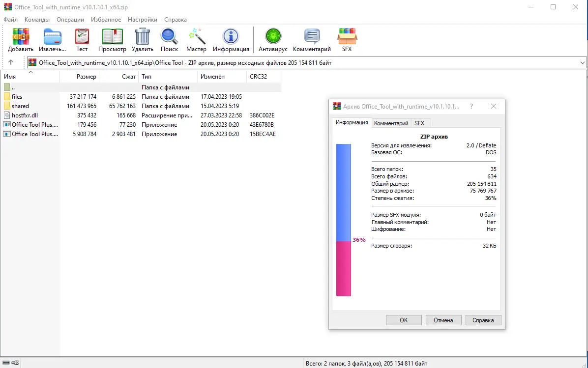Confirm with the OK button
Image resolution: width=588 pixels, height=368 pixels.
(x=404, y=320)
